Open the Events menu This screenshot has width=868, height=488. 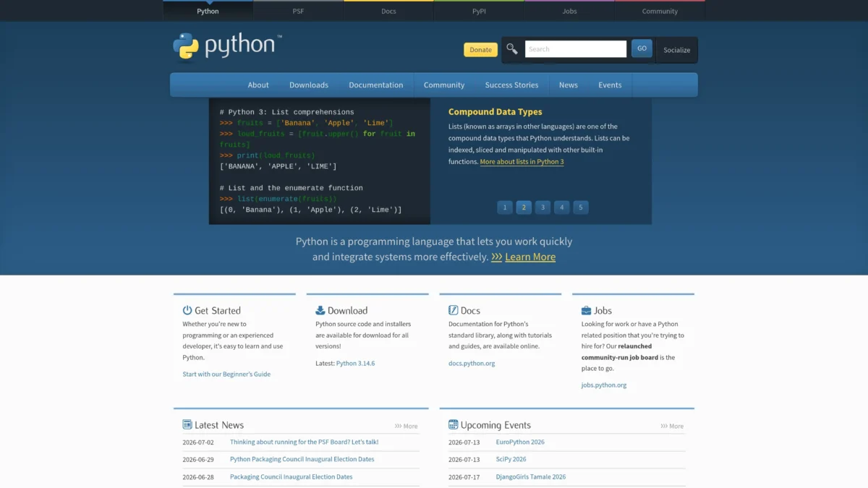610,85
